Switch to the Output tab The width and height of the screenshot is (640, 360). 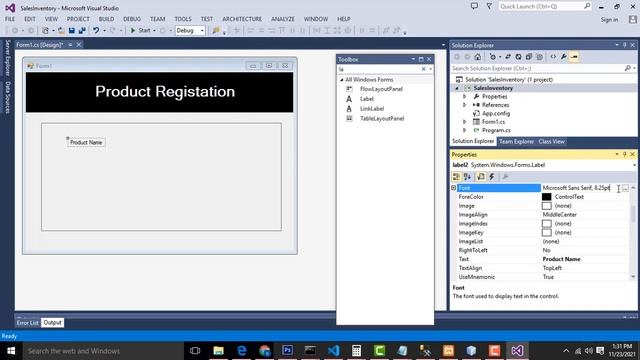point(52,322)
